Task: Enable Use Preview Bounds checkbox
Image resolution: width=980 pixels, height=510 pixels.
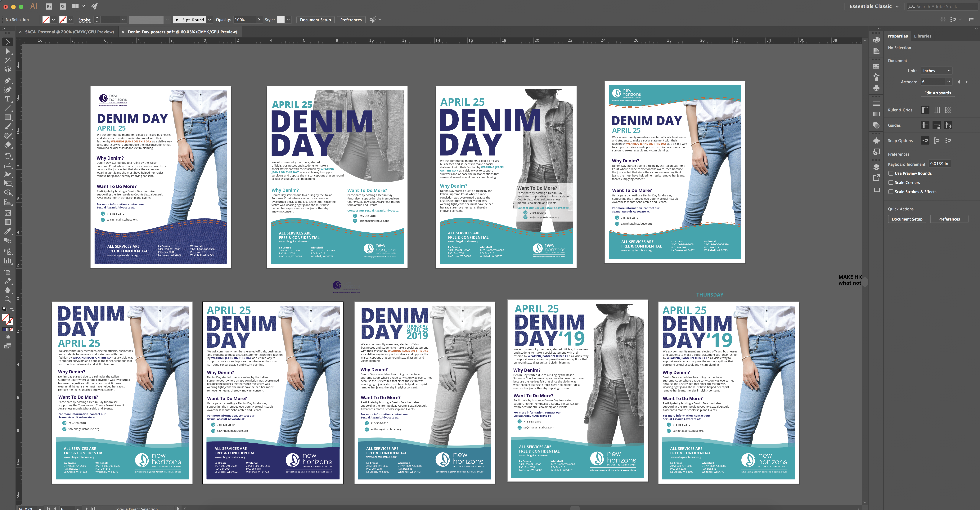Action: point(891,173)
